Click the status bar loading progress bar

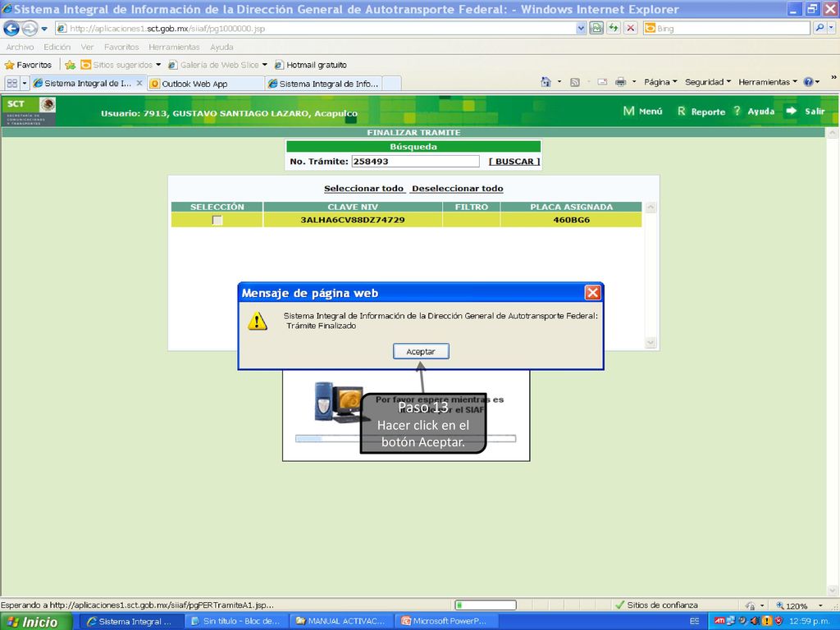coord(486,605)
